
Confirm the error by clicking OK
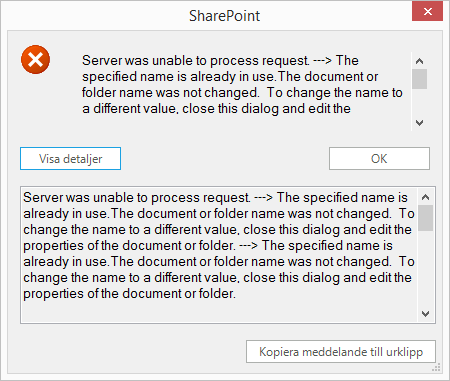click(x=379, y=159)
